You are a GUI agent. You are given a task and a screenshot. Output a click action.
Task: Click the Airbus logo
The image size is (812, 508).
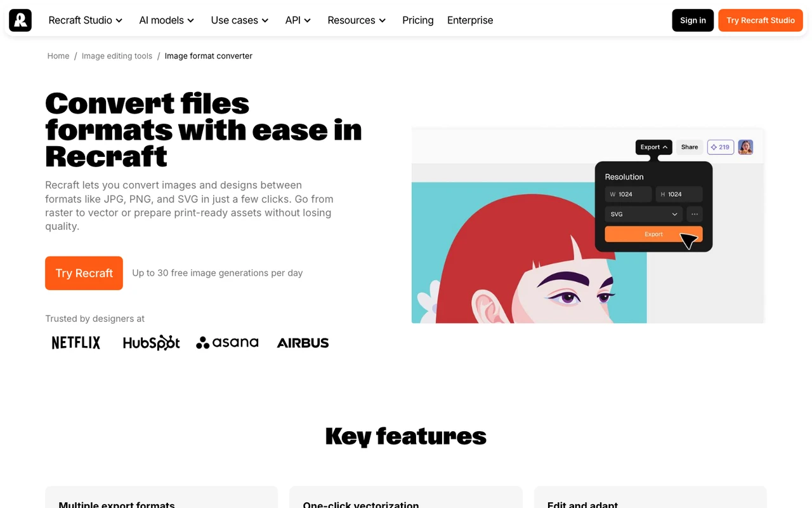pyautogui.click(x=303, y=343)
